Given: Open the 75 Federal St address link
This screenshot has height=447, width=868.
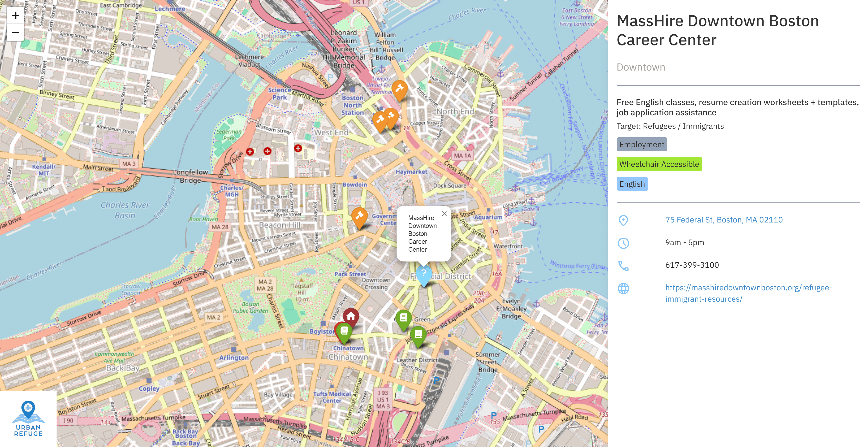Looking at the screenshot, I should click(x=723, y=220).
